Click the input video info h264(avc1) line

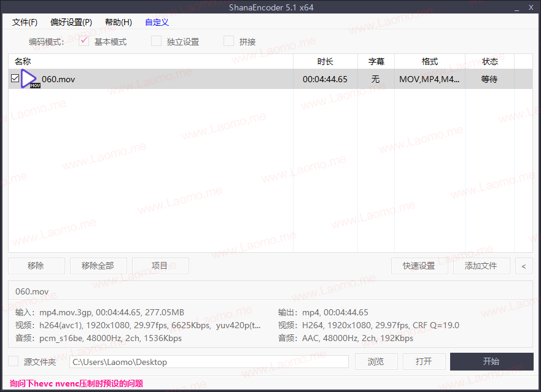click(138, 325)
